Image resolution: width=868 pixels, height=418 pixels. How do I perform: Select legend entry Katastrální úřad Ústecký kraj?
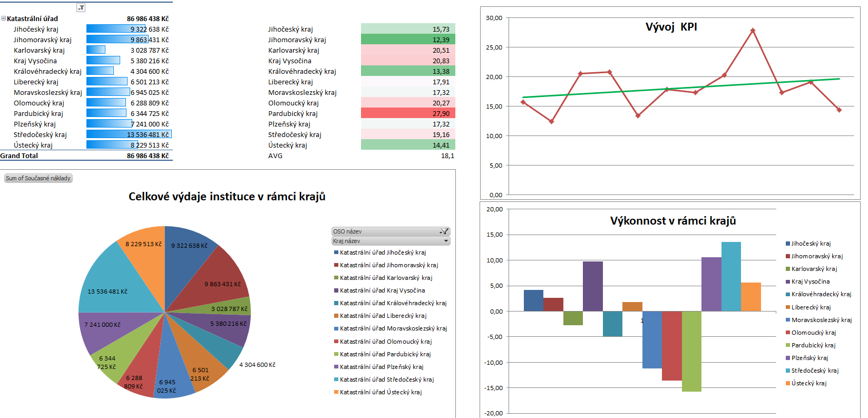tap(381, 392)
